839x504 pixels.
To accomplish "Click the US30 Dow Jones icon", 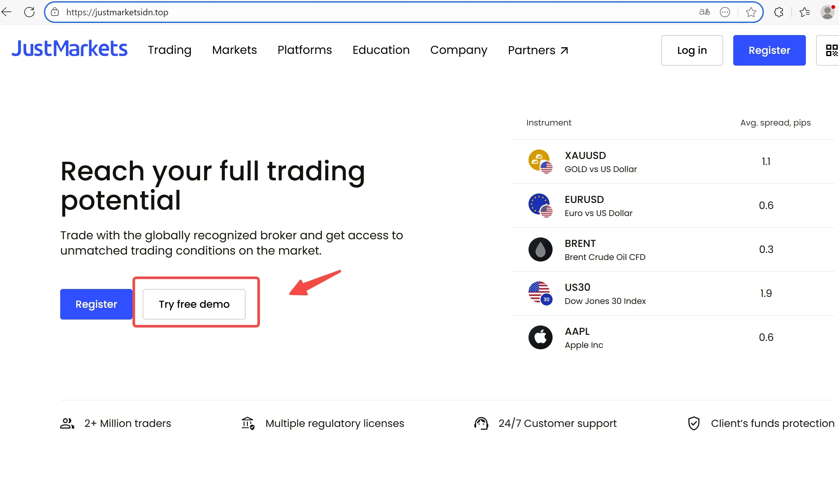I will pos(540,293).
